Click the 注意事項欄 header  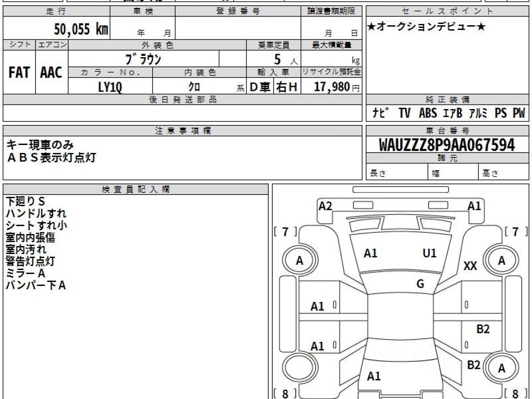183,130
